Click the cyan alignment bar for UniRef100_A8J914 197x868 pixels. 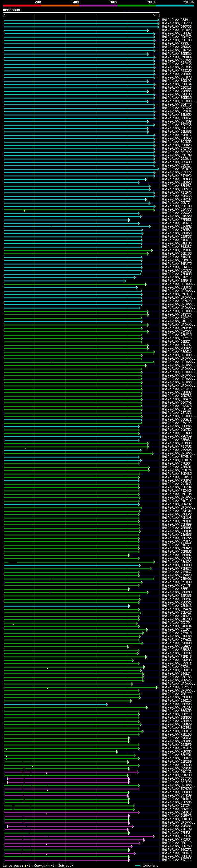click(x=81, y=20)
